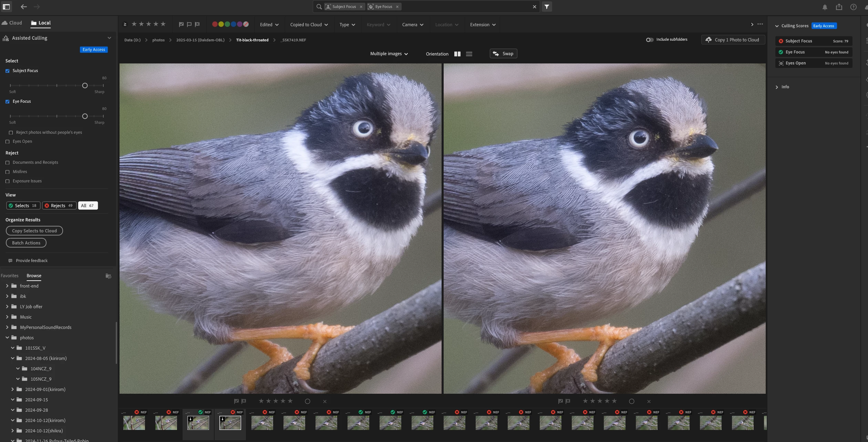Click Copy Selects to Cloud button
Viewport: 868px width, 442px height.
[x=34, y=231]
